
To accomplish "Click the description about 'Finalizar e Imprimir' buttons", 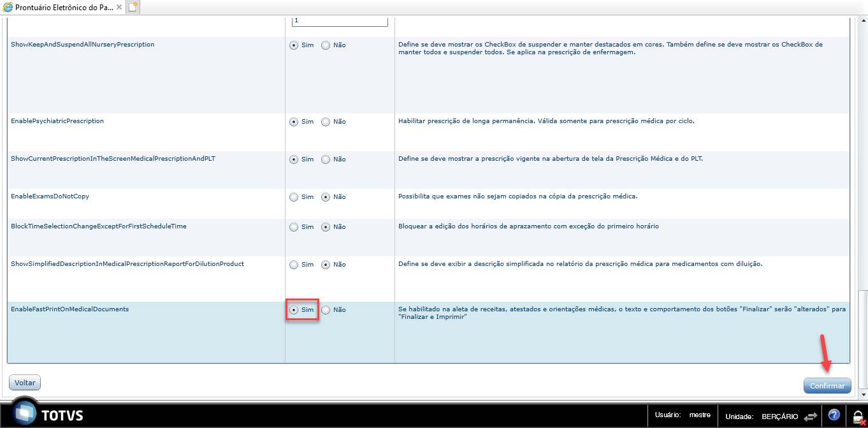I will 622,313.
